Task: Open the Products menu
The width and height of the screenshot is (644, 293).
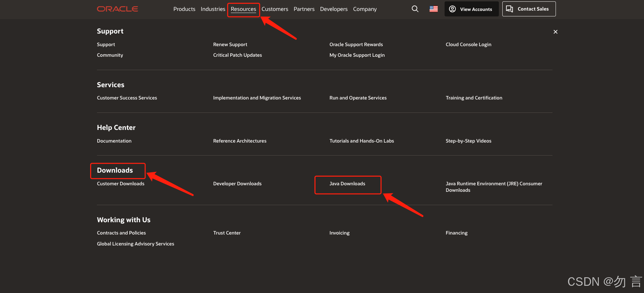Action: point(184,9)
